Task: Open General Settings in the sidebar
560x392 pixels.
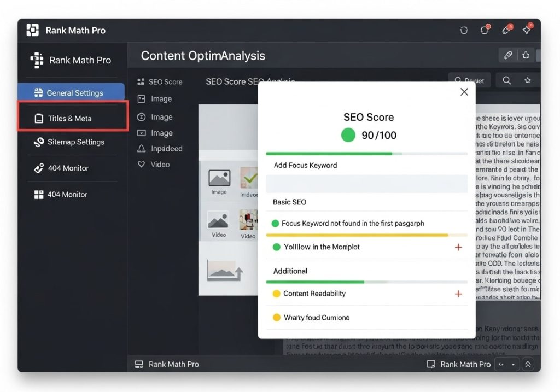Action: 71,93
